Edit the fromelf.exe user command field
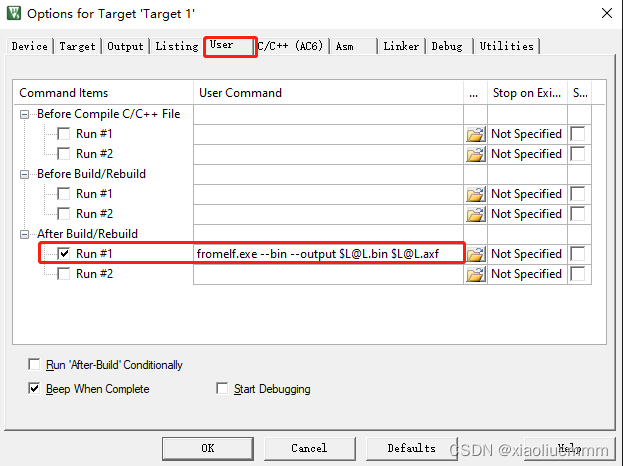The width and height of the screenshot is (623, 466). tap(328, 254)
